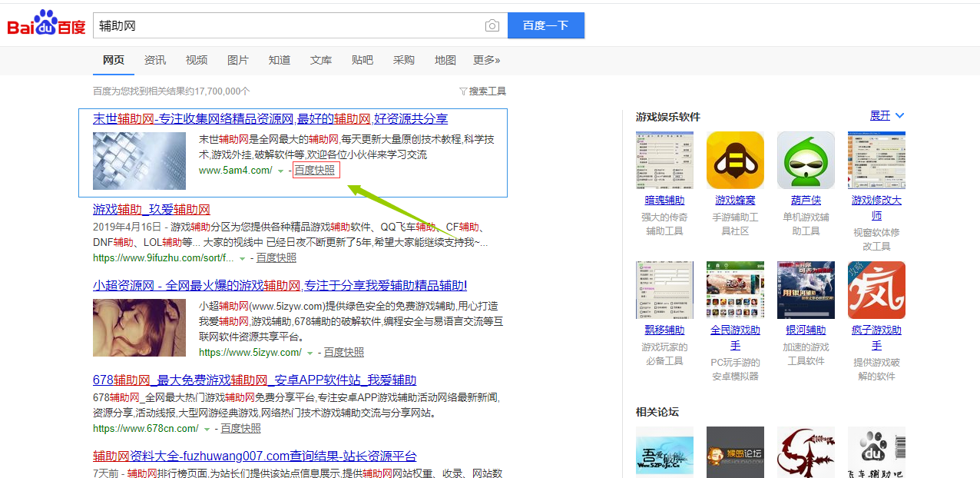Viewport: 980px width, 478px height.
Task: Click the 全民游戏助手 icon
Action: tap(735, 290)
